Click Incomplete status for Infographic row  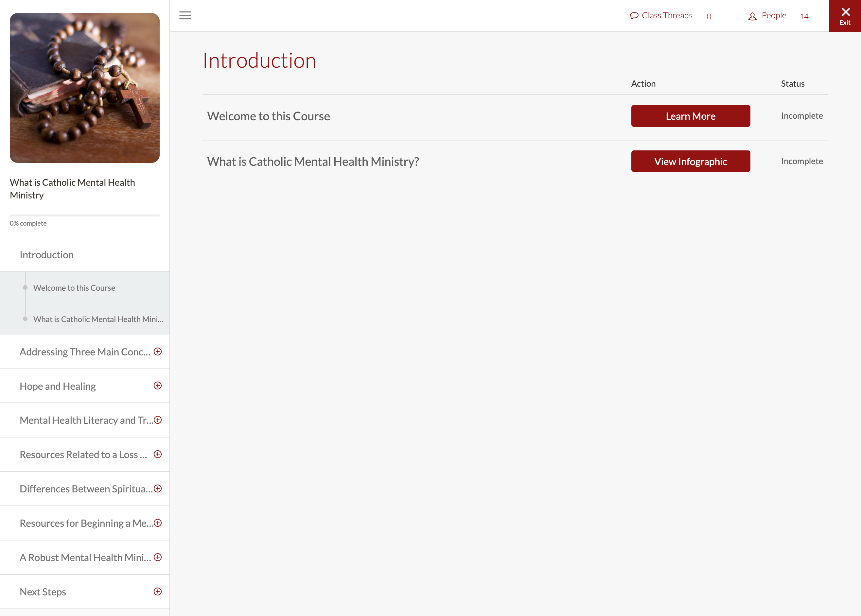tap(802, 161)
